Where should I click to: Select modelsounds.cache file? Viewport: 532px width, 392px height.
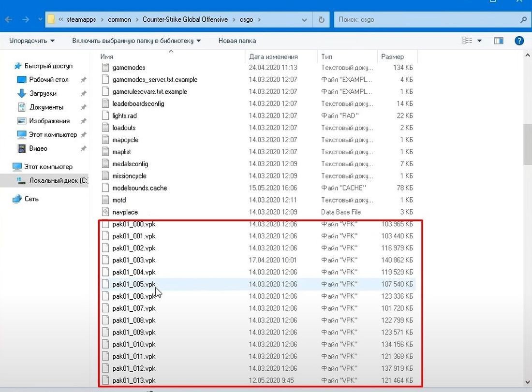coord(139,188)
